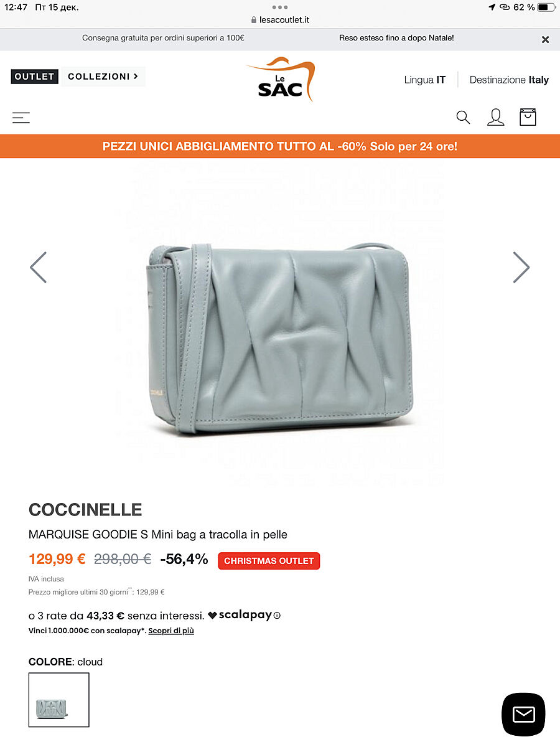Change the Destinazione Italy selector
This screenshot has height=747, width=560.
(x=509, y=80)
